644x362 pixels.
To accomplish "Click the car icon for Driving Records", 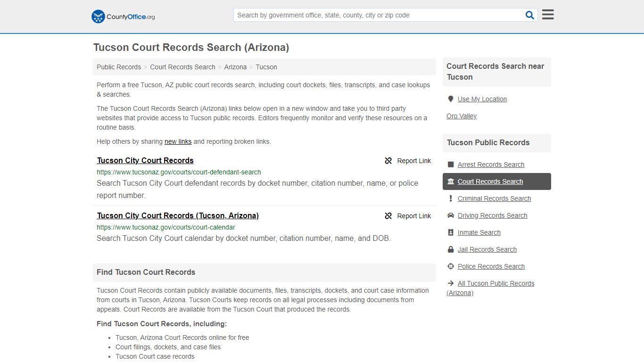I will point(451,215).
